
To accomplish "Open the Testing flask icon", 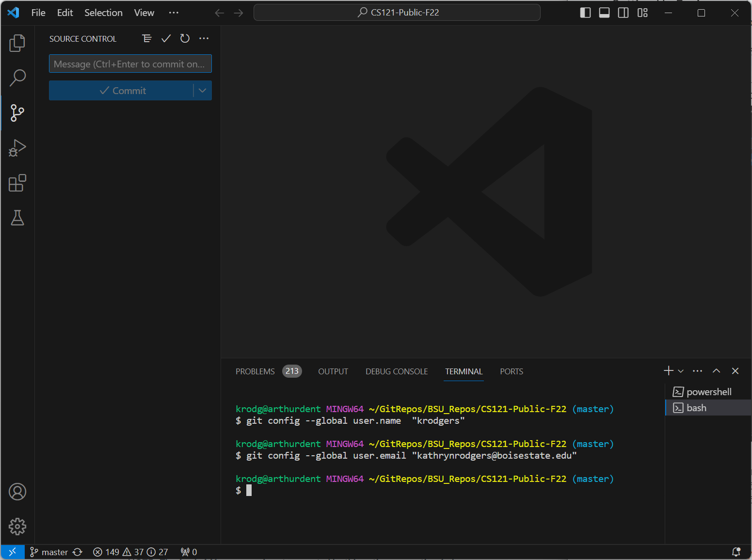I will click(x=17, y=218).
